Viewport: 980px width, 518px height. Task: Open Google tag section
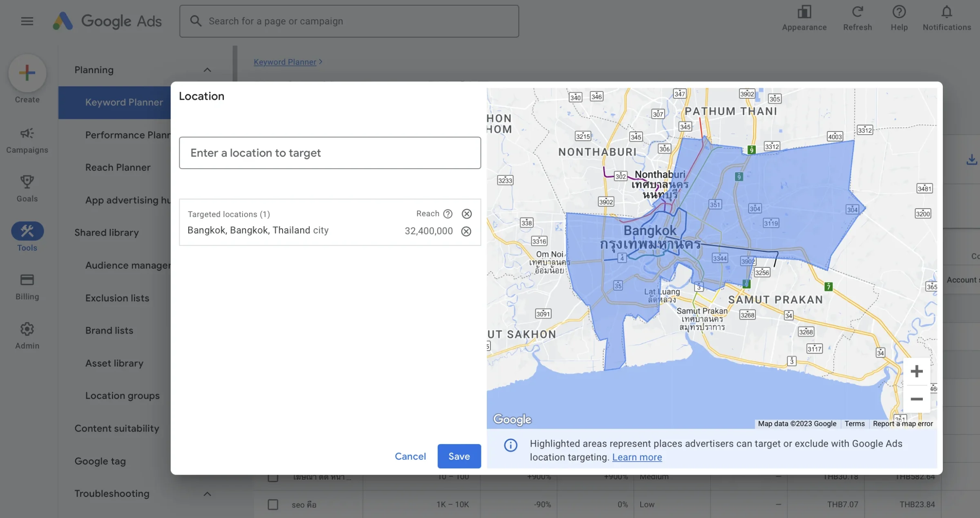100,461
